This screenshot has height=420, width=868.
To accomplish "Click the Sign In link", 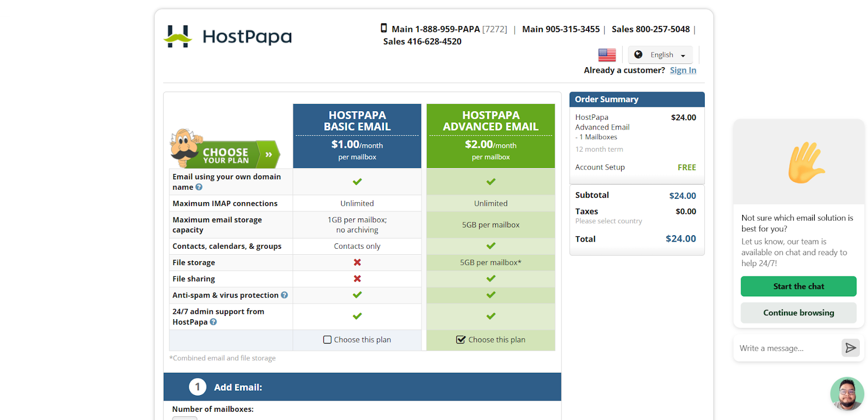I will pos(683,70).
